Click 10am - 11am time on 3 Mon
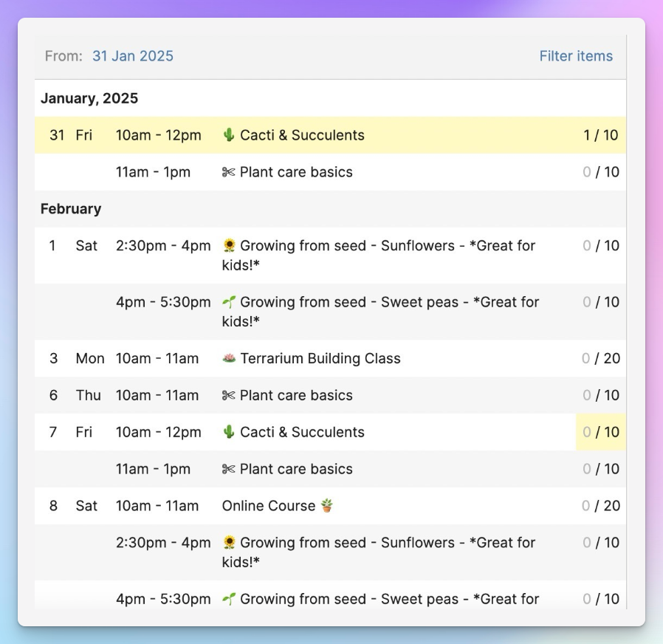 click(x=157, y=358)
